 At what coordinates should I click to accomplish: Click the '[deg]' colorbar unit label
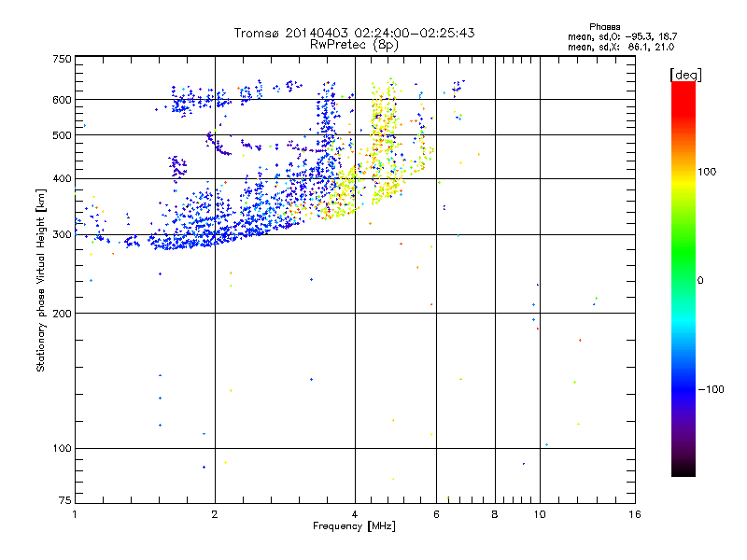pos(685,75)
